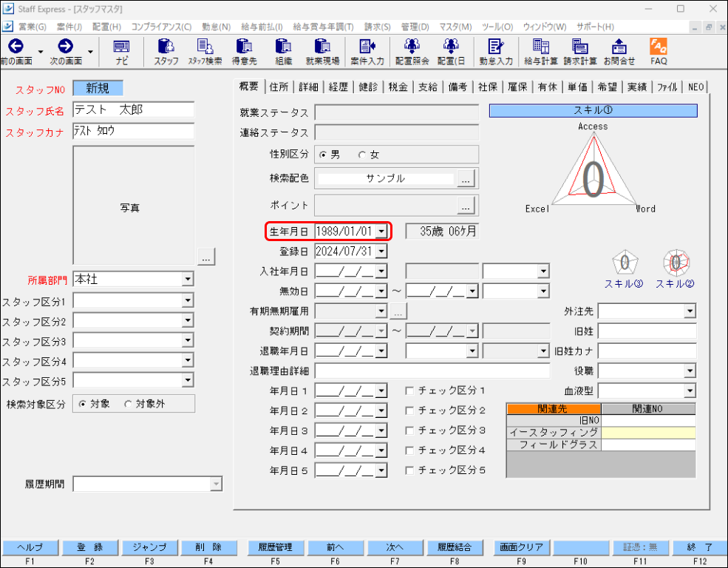Tick the チェック区分５ checkbox

click(x=409, y=470)
